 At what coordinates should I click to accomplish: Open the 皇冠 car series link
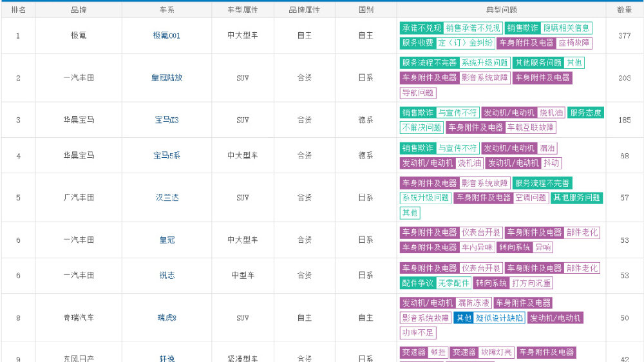(x=167, y=240)
